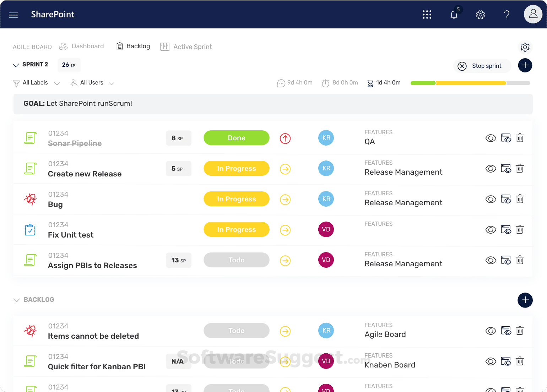This screenshot has width=547, height=392.
Task: Click KR assignee avatar on Sonar Pipeline
Action: click(326, 138)
